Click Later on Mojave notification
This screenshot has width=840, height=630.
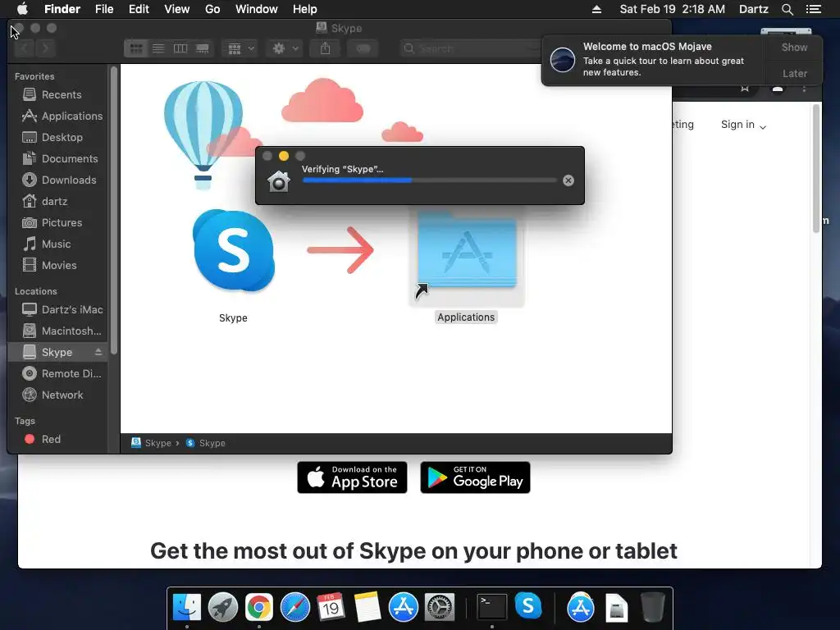(794, 73)
